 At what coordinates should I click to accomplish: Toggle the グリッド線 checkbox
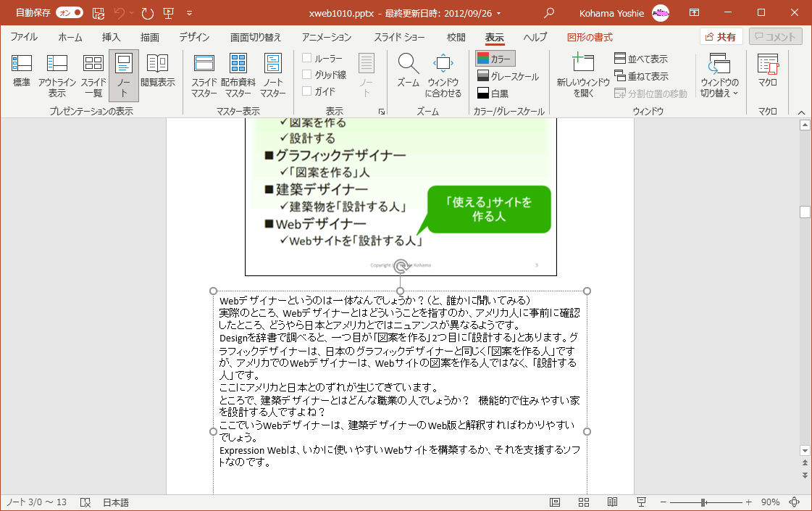(x=307, y=75)
